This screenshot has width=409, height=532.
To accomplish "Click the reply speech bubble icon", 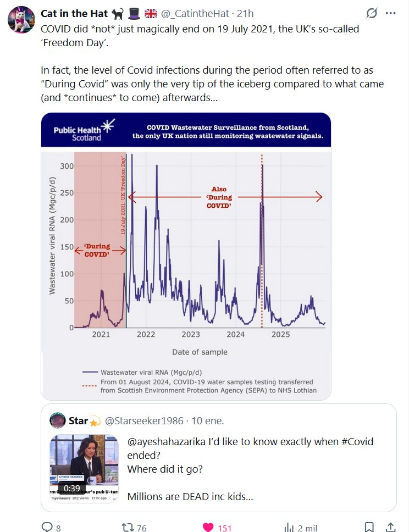I will [x=47, y=527].
